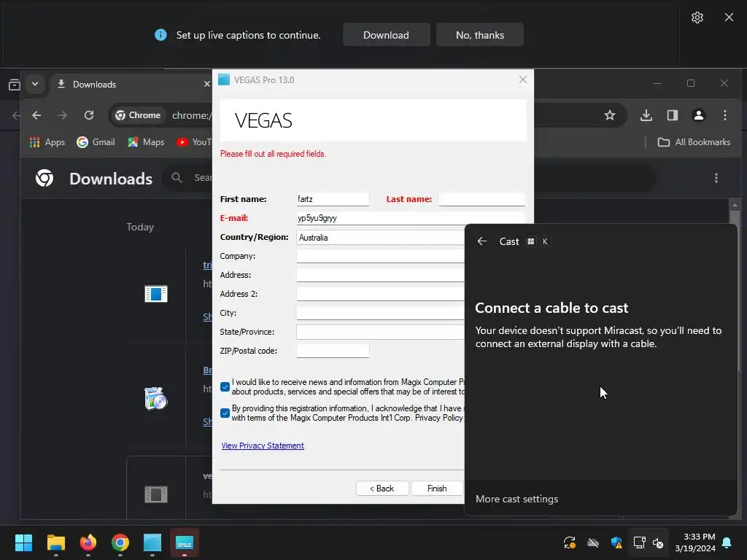Open the View Privacy Statement link
The image size is (747, 560).
click(x=263, y=446)
